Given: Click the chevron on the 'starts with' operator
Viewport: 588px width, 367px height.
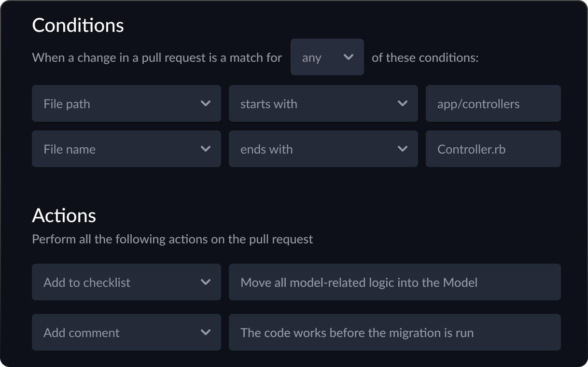Looking at the screenshot, I should [403, 103].
